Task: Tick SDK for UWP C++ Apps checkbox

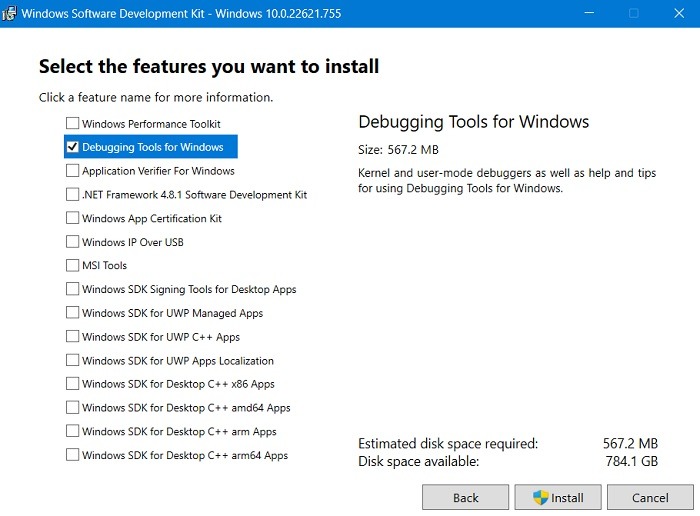Action: point(72,336)
